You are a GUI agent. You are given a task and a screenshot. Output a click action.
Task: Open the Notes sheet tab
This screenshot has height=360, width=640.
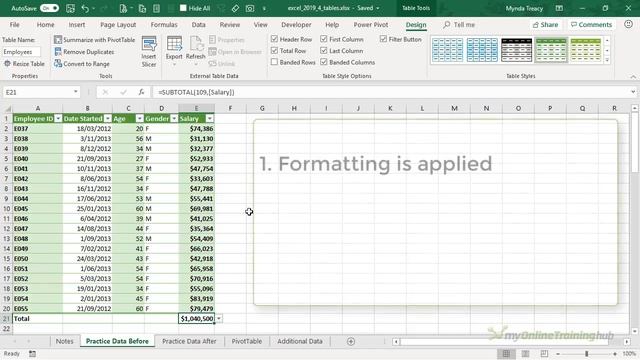(x=64, y=341)
